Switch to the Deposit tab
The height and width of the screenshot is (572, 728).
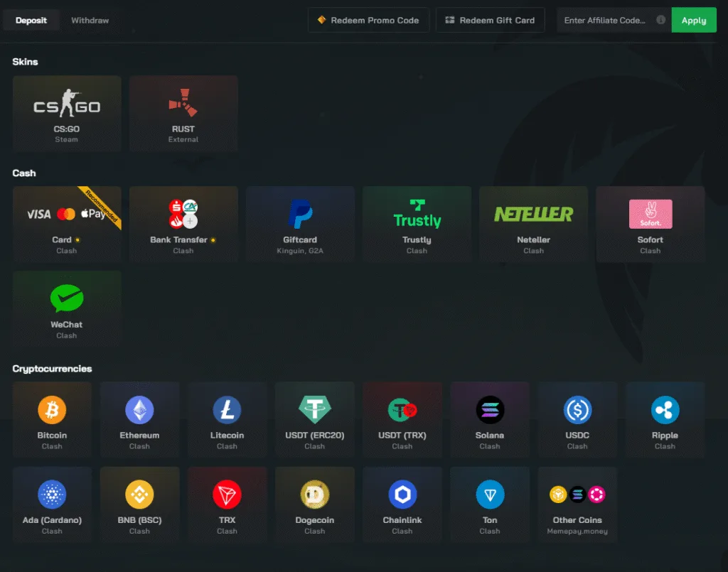(x=31, y=21)
